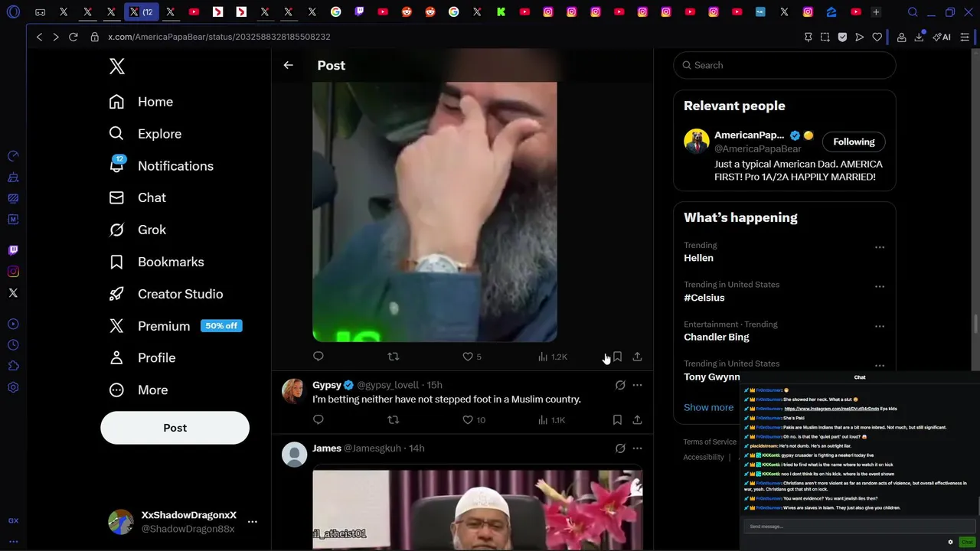Click the address bar URL
This screenshot has width=980, height=551.
click(219, 37)
